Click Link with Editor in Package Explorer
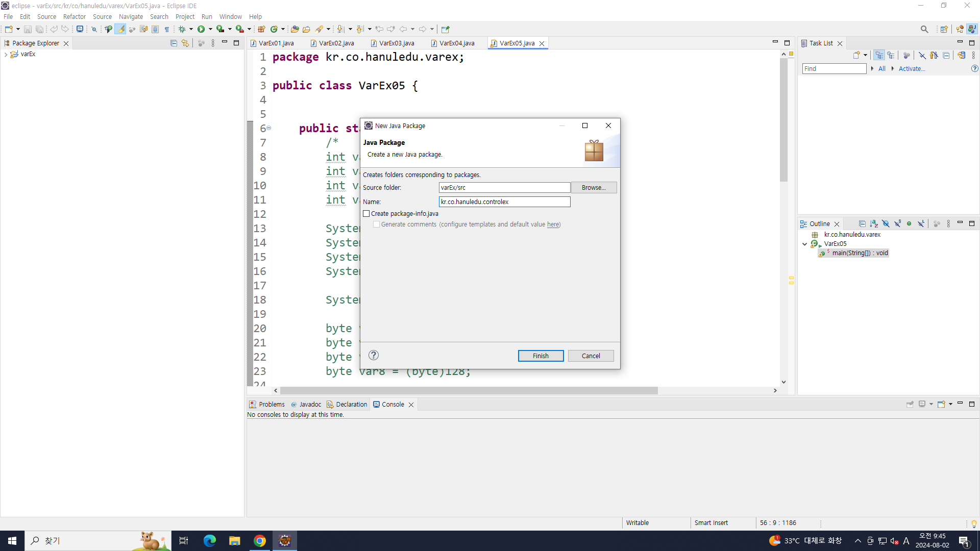 point(185,43)
